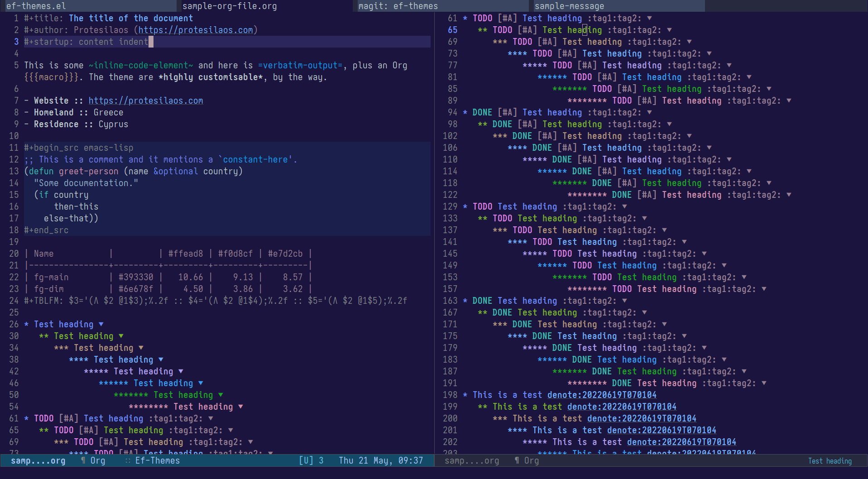This screenshot has height=479, width=868.
Task: Fold line 61 TODO heading in left pane
Action: point(211,418)
